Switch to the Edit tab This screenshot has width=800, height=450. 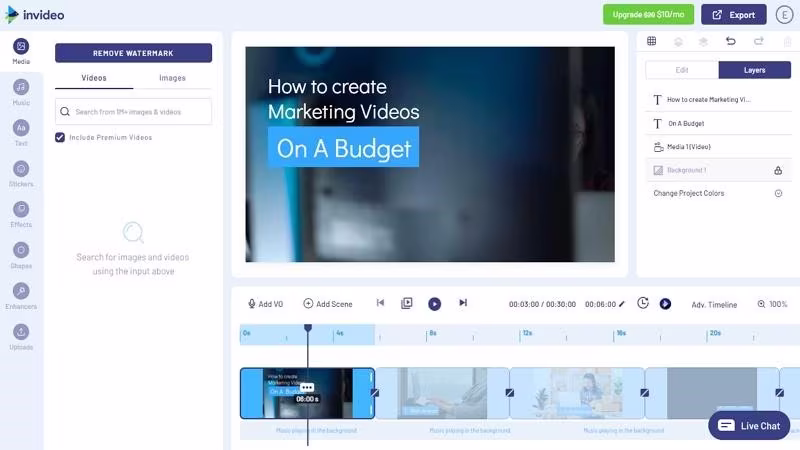coord(682,70)
